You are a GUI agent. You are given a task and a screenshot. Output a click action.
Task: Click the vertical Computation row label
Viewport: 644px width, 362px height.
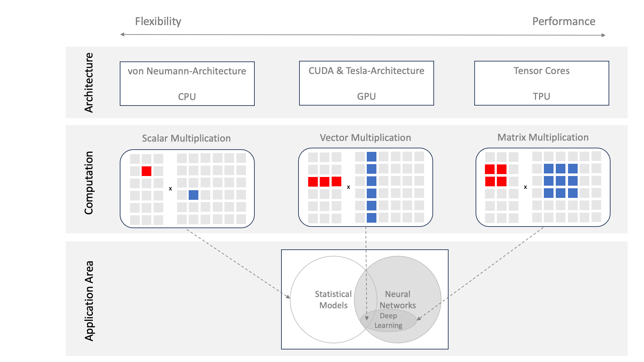pos(89,182)
